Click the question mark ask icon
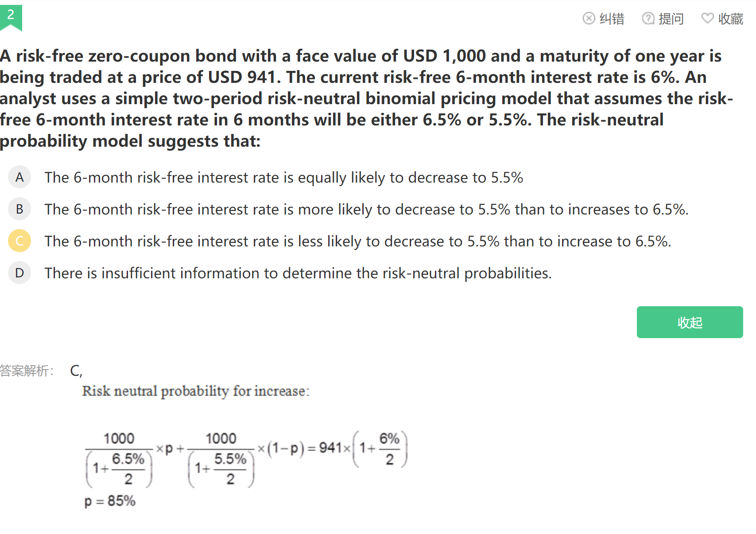This screenshot has height=534, width=756. (x=648, y=18)
